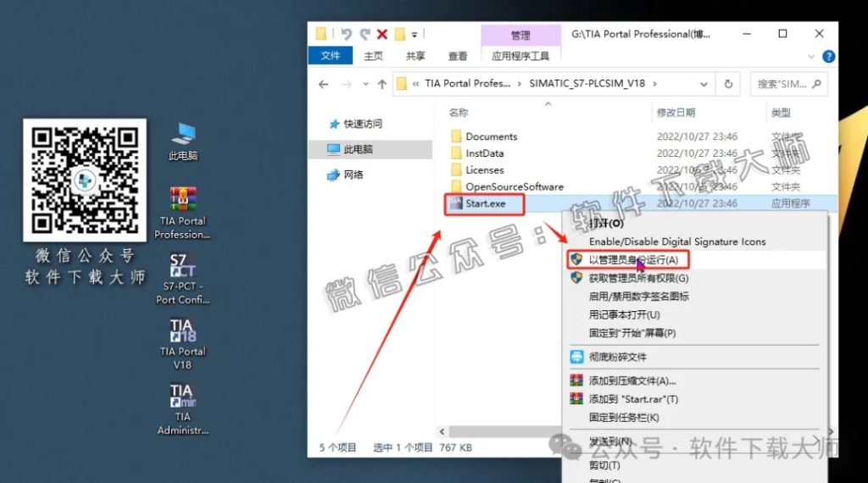The height and width of the screenshot is (483, 868).
Task: Open the 文件 ribbon tab
Action: [330, 56]
